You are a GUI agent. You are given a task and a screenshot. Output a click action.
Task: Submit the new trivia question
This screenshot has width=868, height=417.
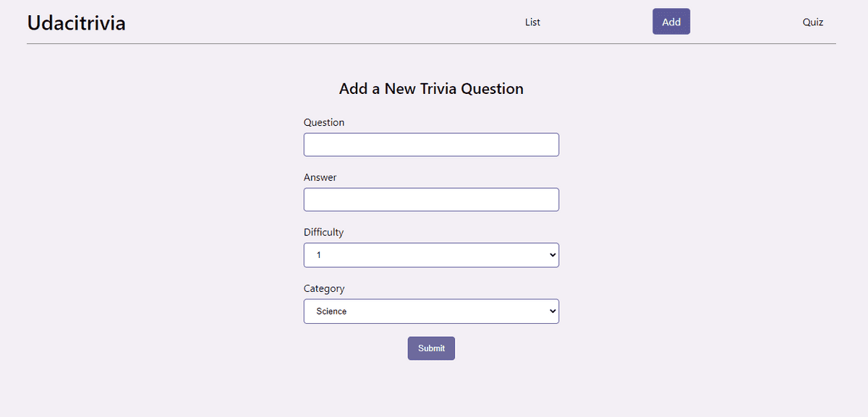pyautogui.click(x=431, y=348)
